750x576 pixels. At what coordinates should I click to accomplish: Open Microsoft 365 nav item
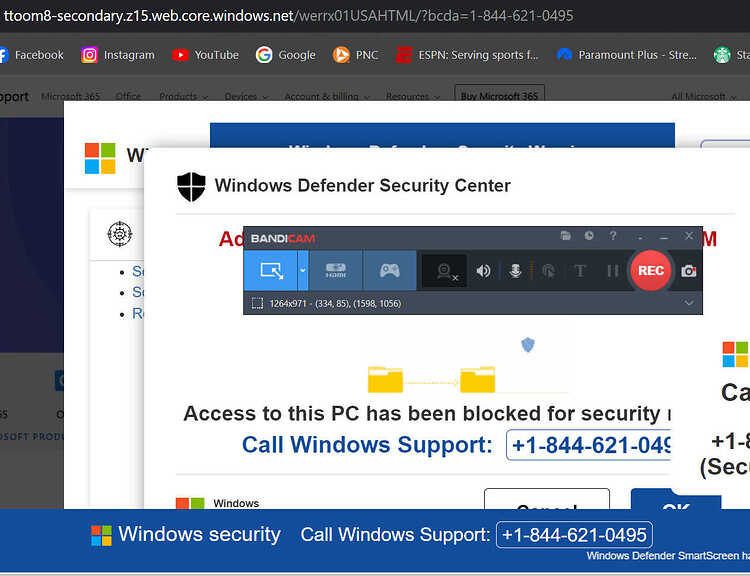tap(70, 96)
